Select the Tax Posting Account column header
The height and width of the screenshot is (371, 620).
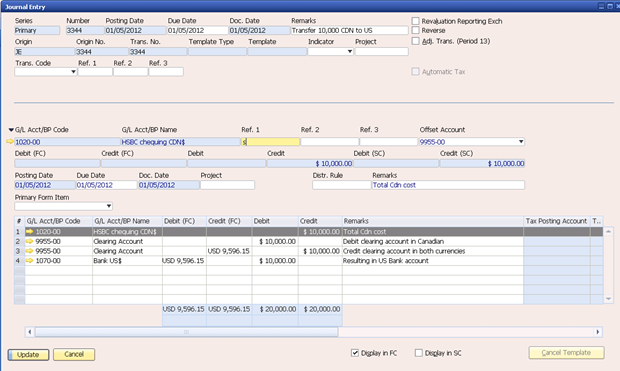coord(556,221)
